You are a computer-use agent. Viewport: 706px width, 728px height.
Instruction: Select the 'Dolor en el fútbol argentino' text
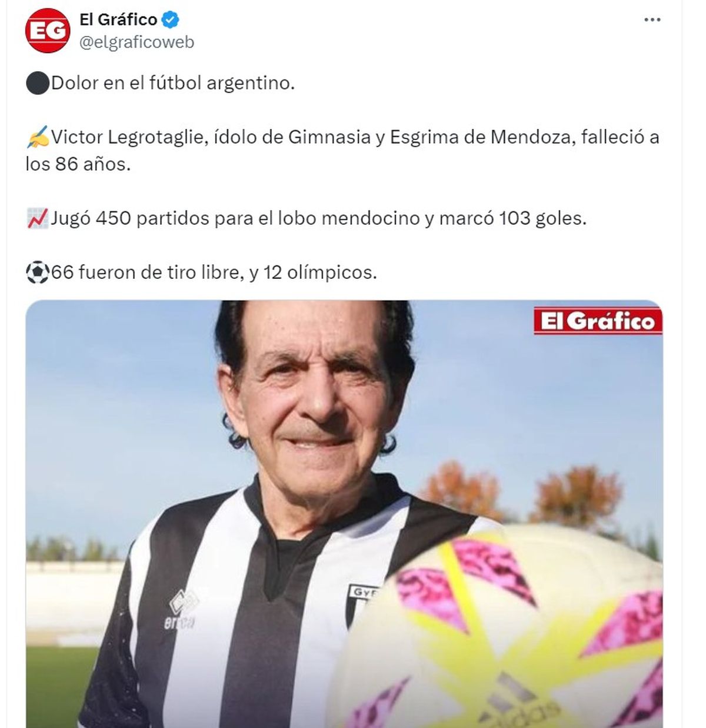coord(173,83)
